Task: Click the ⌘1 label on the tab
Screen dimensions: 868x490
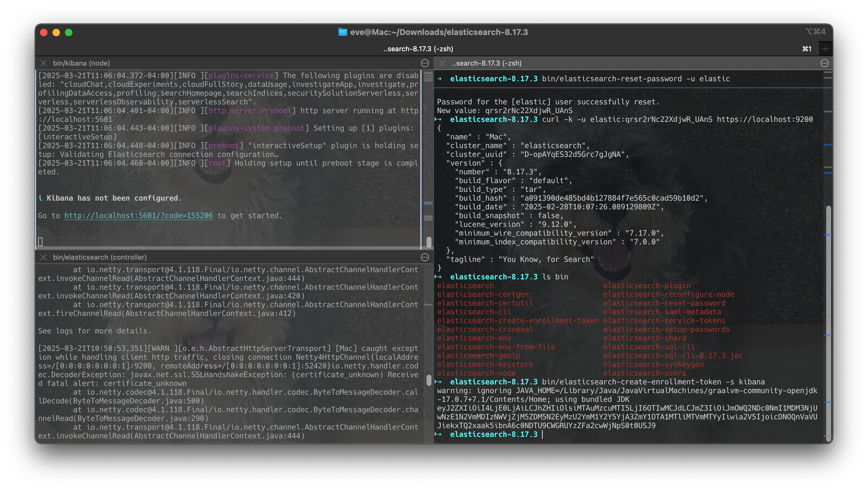Action: pos(807,48)
